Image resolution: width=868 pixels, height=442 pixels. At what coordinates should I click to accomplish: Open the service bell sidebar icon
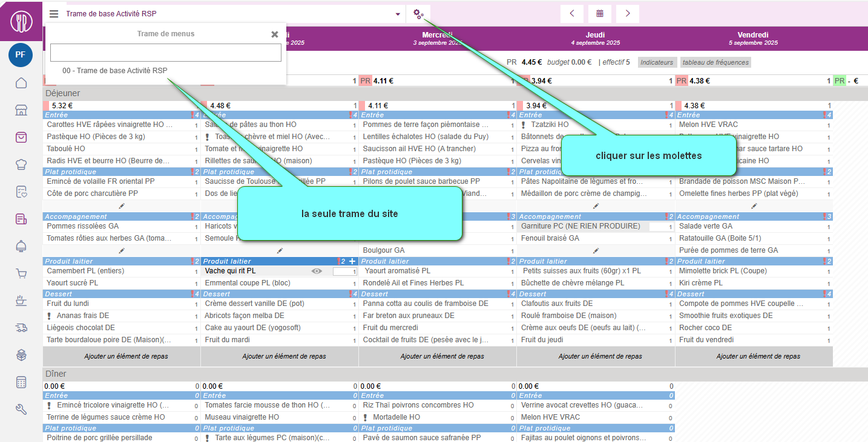(x=21, y=246)
